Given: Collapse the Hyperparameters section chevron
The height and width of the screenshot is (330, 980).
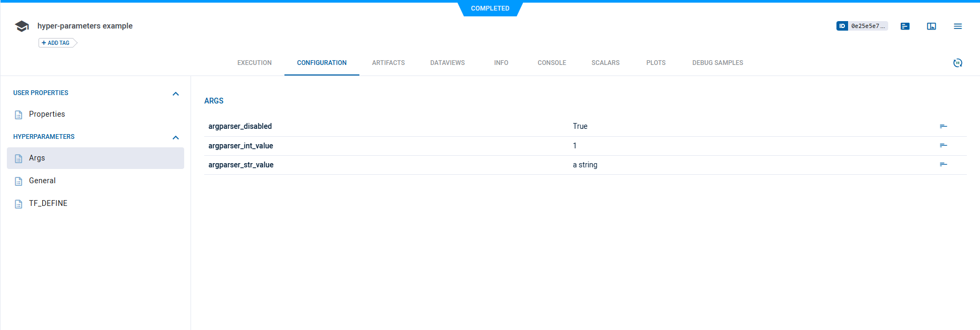Looking at the screenshot, I should pos(176,137).
